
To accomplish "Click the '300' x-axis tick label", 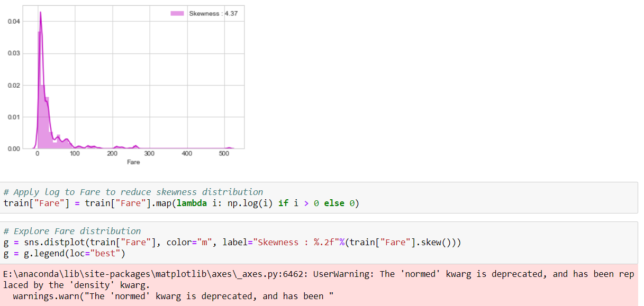I will 150,153.
